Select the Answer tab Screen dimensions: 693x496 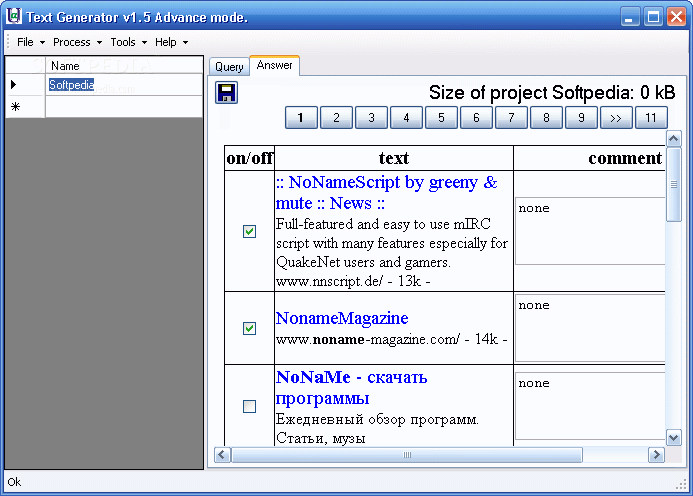274,65
